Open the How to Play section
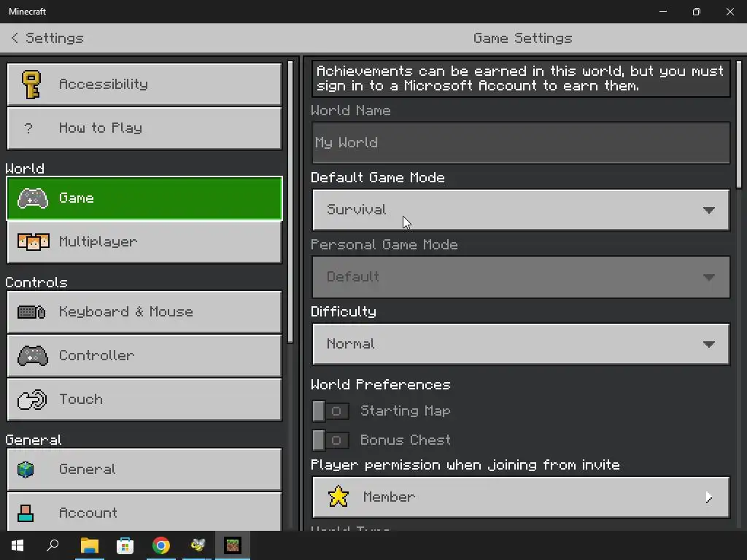747x560 pixels. click(x=144, y=128)
